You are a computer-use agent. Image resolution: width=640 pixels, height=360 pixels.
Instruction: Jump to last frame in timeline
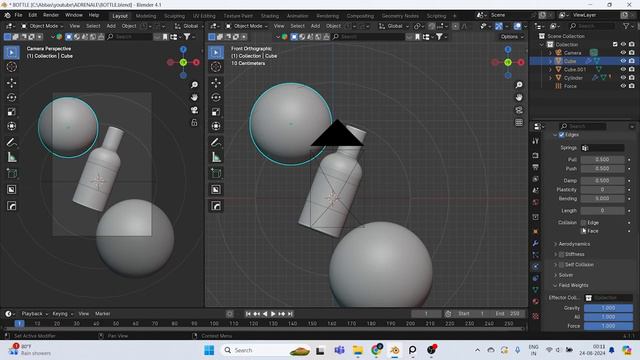(x=290, y=314)
